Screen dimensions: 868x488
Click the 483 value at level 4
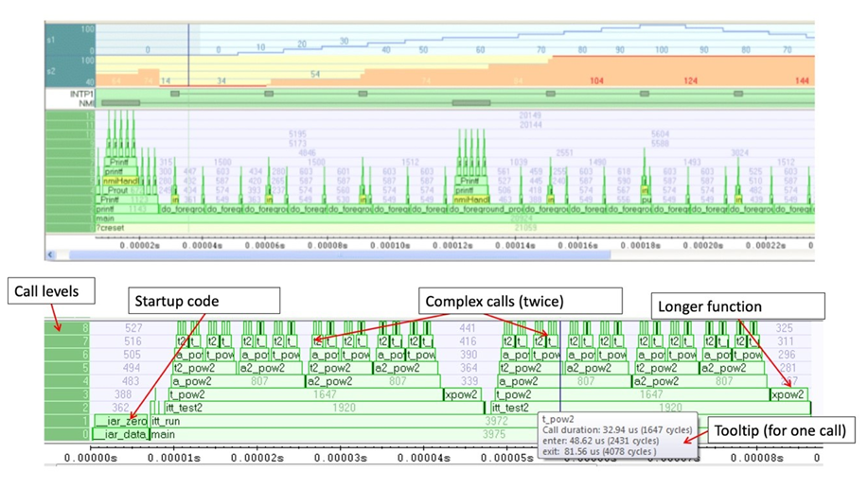pos(131,381)
